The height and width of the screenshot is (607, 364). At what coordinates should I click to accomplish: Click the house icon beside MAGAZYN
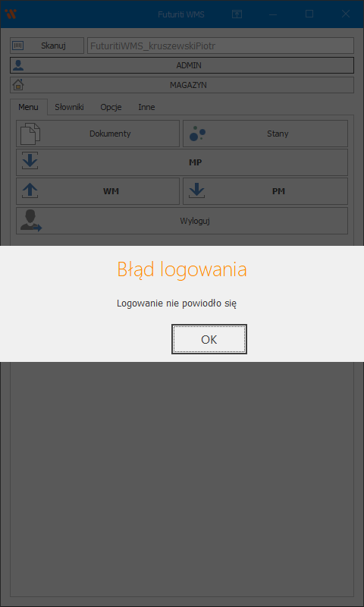coord(18,85)
